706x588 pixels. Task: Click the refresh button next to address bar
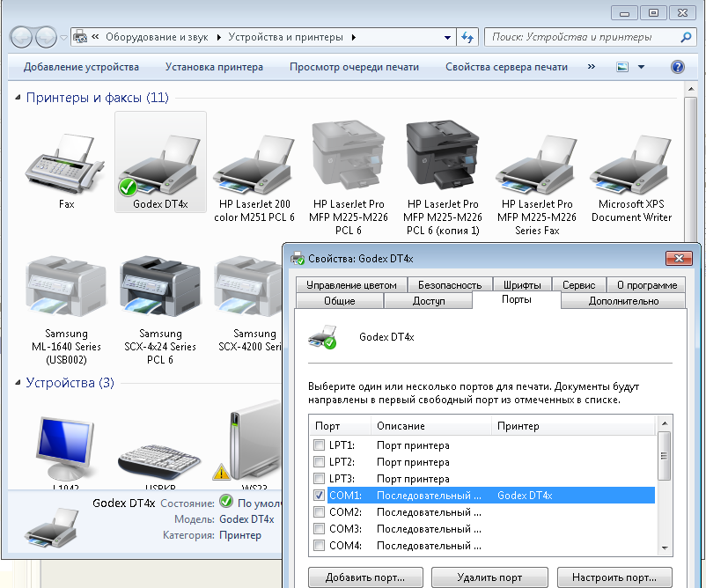pos(467,37)
